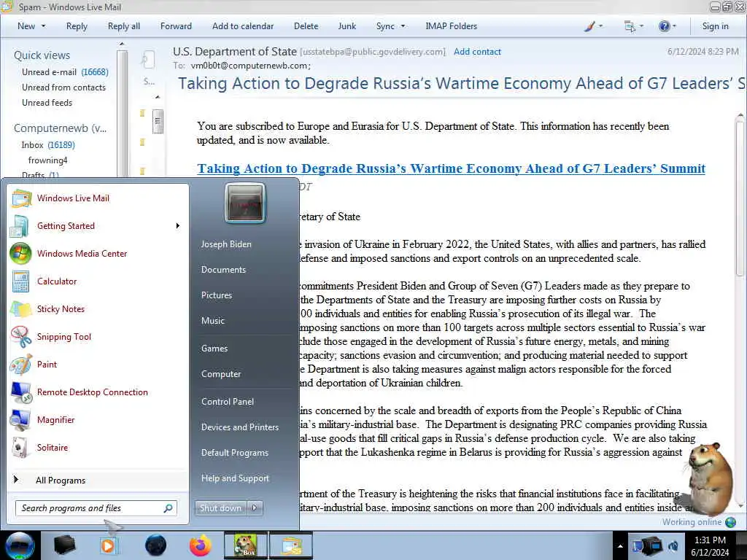Expand the New dropdown arrow
Screen dimensions: 747x560
pos(44,26)
